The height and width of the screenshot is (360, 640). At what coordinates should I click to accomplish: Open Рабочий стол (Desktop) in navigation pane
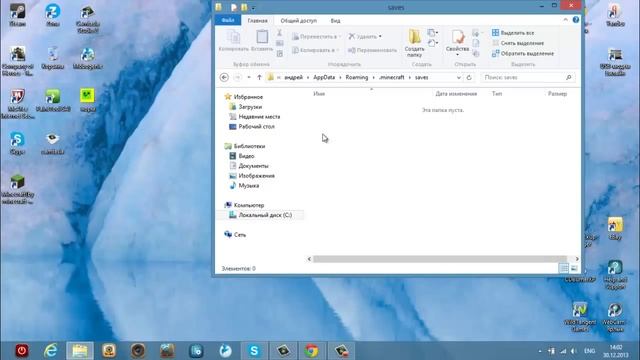pos(252,127)
